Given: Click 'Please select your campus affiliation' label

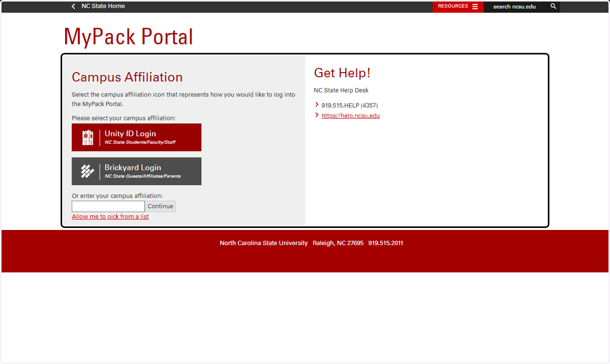Looking at the screenshot, I should (x=124, y=118).
